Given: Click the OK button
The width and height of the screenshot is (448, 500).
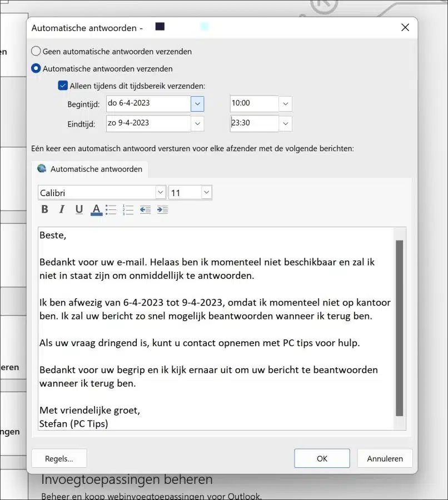Looking at the screenshot, I should point(322,458).
